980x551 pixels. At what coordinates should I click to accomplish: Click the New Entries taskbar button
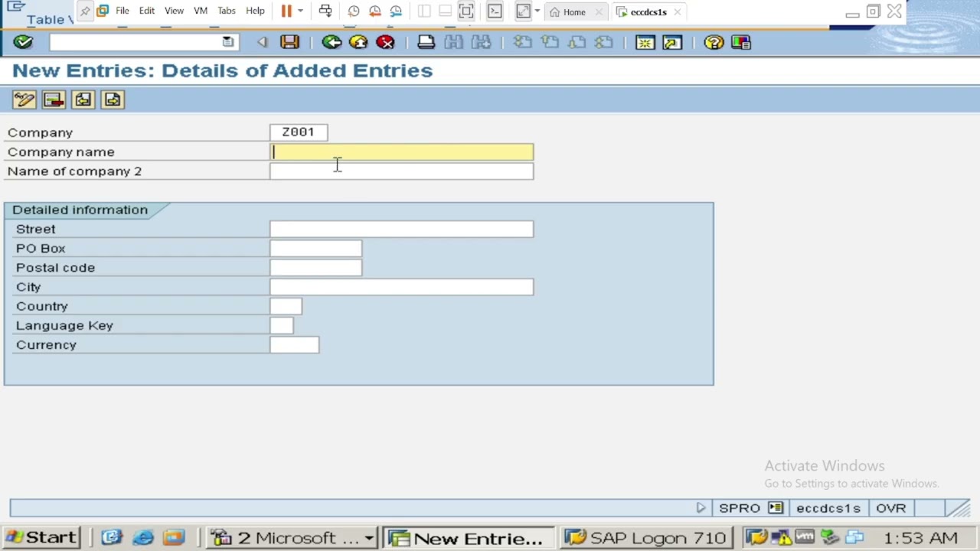[x=468, y=538]
